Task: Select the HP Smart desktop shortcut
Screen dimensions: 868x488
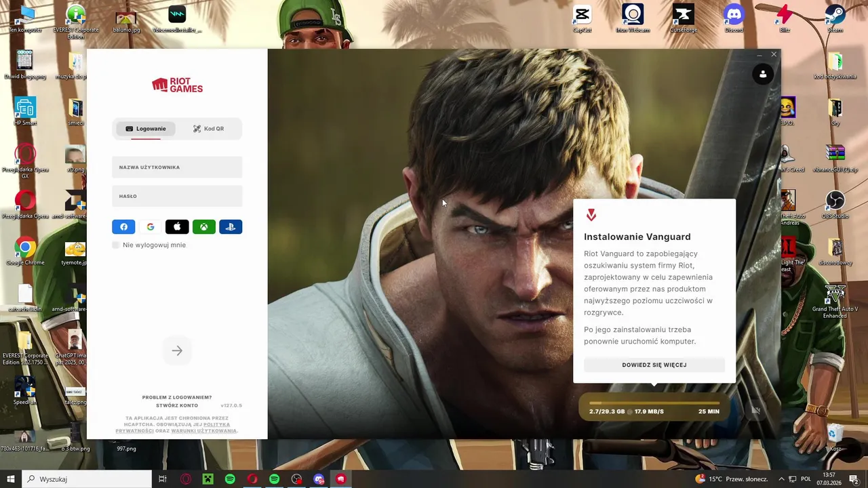Action: [25, 112]
